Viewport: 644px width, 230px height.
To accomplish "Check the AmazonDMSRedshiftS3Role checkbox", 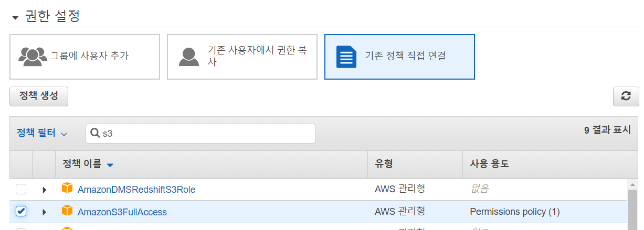I will coord(20,189).
